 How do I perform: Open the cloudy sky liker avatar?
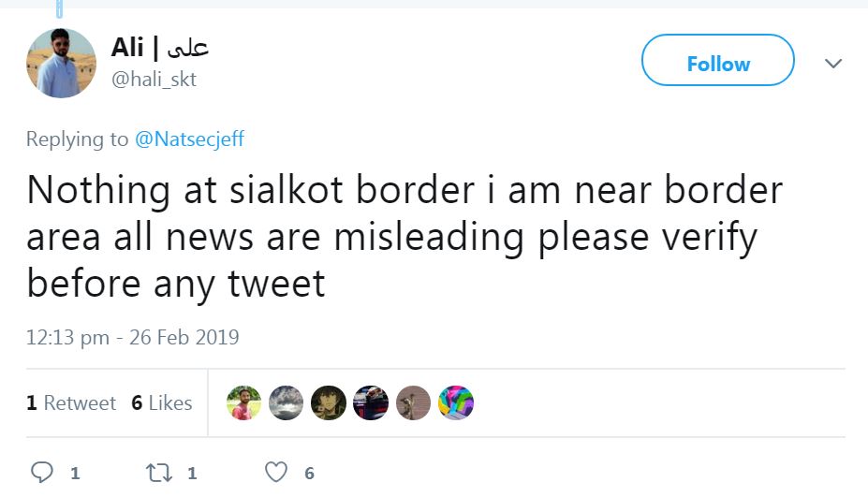pyautogui.click(x=287, y=403)
